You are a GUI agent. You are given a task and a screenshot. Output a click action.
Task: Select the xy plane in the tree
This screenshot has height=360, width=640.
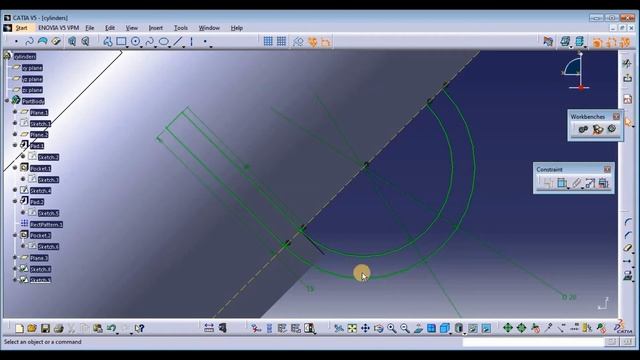[x=32, y=68]
